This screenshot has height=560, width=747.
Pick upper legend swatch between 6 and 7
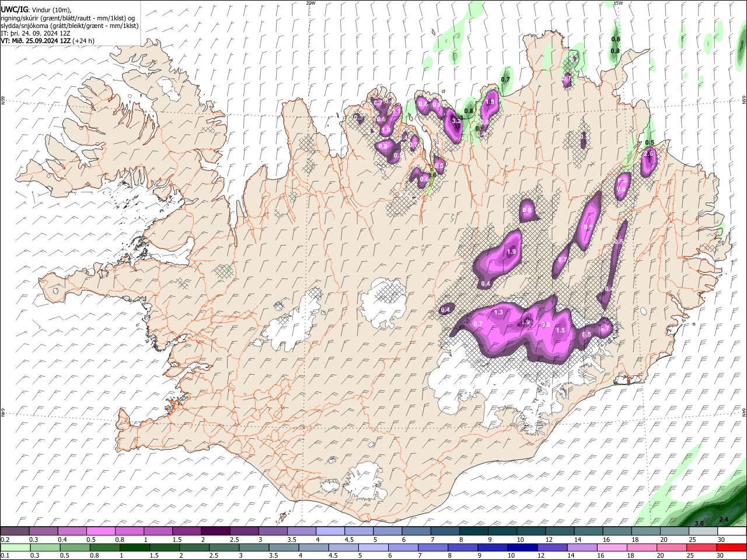[417, 531]
